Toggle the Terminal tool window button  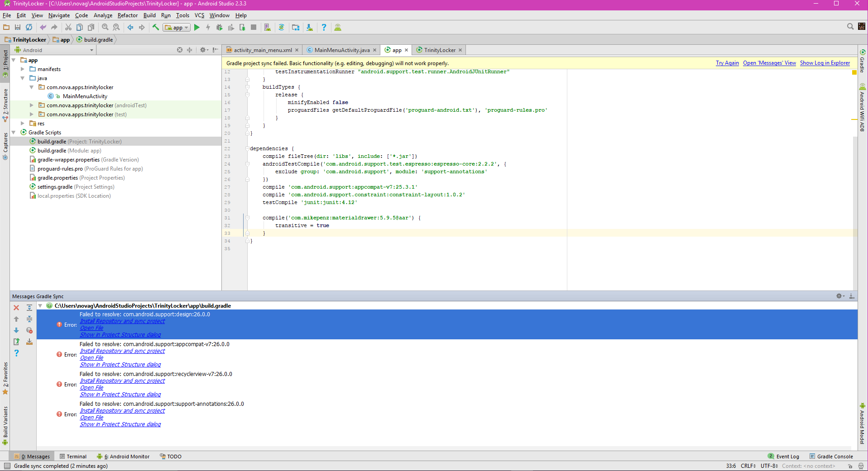(x=73, y=457)
